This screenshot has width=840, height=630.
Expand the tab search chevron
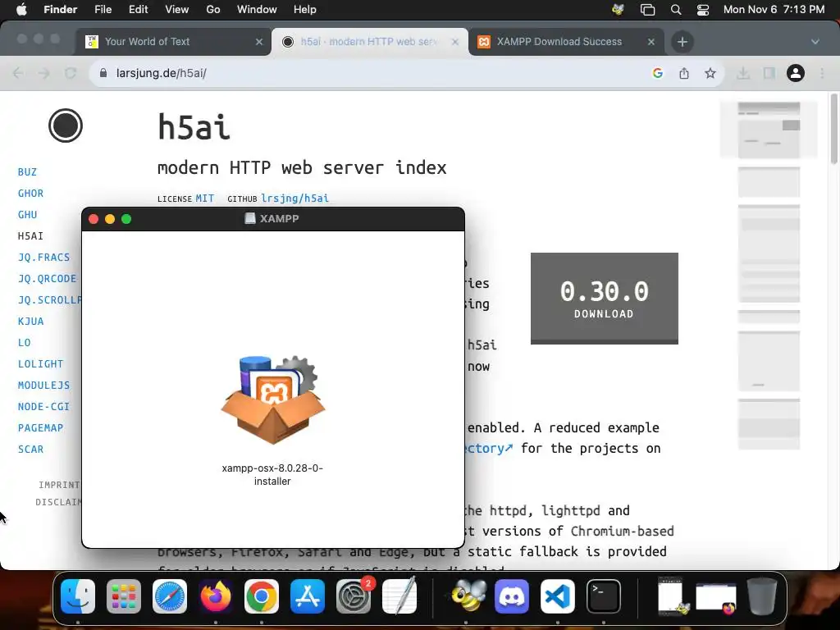pyautogui.click(x=815, y=42)
